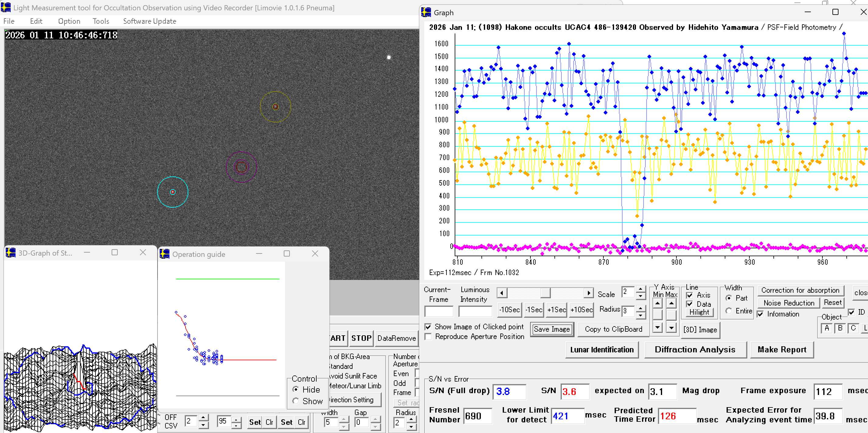Click Limovie icon in Graph title bar
Viewport: 868px width, 433px height.
pyautogui.click(x=426, y=12)
